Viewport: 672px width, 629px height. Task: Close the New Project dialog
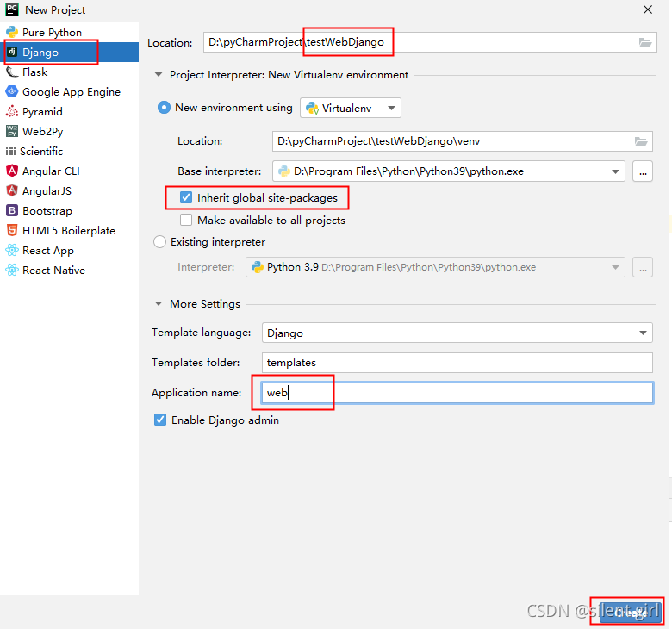click(x=648, y=9)
